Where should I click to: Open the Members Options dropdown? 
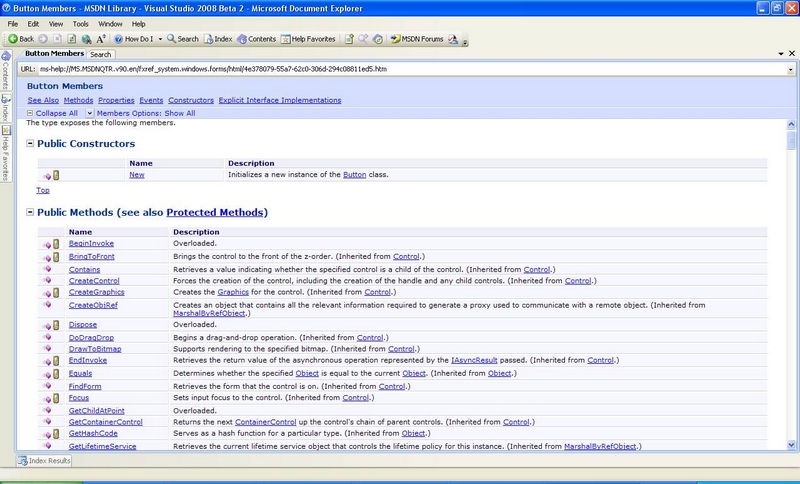click(90, 113)
